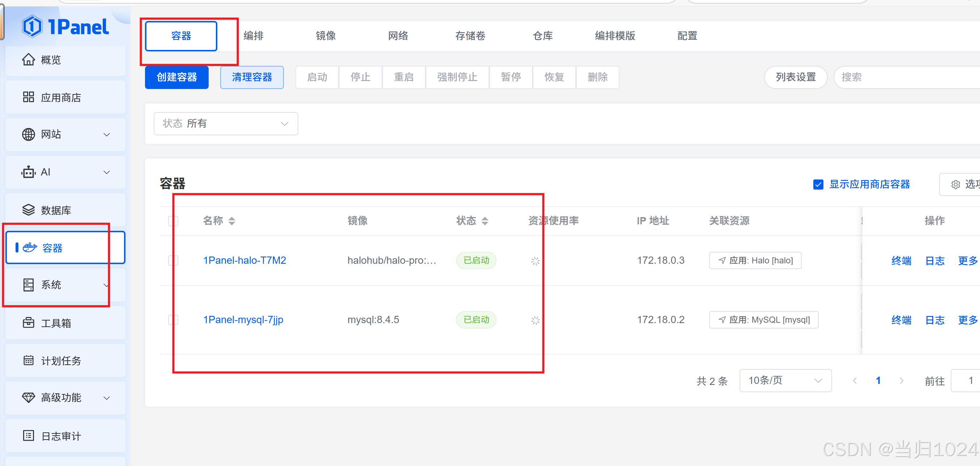The height and width of the screenshot is (466, 980).
Task: Open the 工具箱 toolbox icon
Action: [x=29, y=323]
